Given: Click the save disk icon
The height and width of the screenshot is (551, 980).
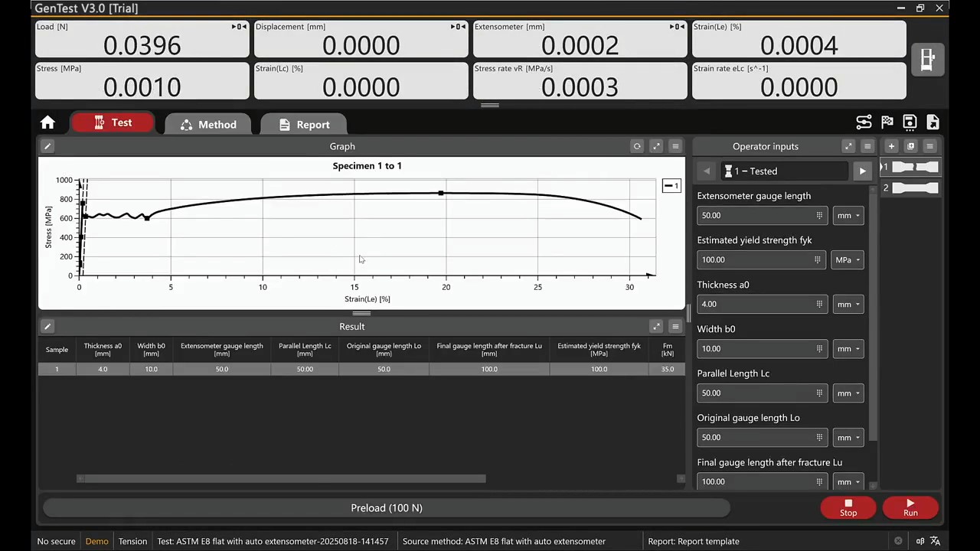Looking at the screenshot, I should coord(910,122).
